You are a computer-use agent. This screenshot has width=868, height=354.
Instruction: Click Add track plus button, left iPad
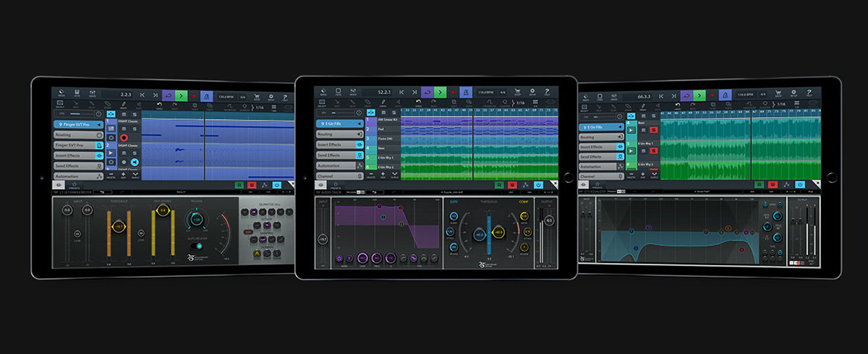(123, 175)
